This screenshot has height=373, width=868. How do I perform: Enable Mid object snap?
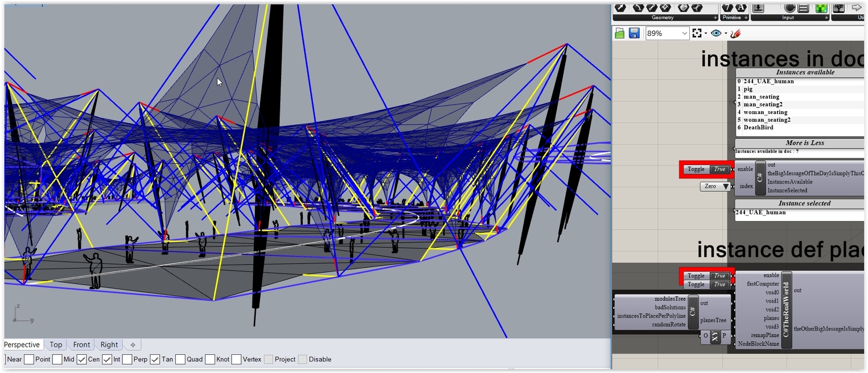[x=57, y=359]
